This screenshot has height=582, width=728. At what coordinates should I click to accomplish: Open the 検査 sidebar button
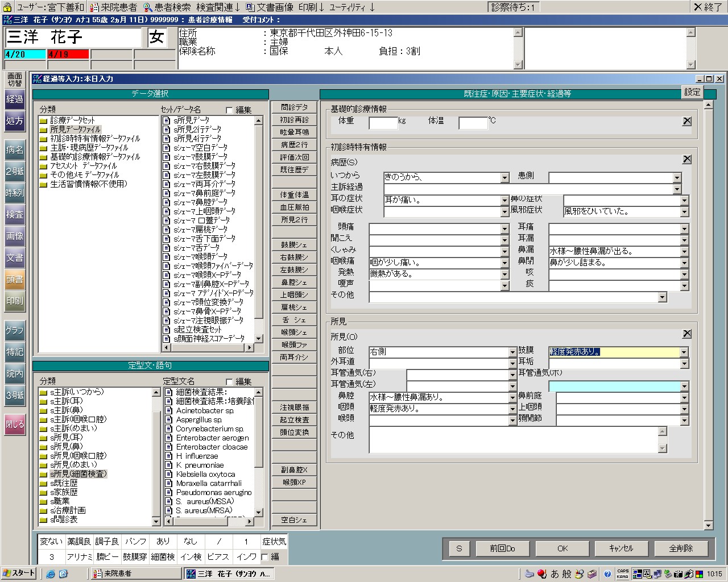tap(15, 215)
